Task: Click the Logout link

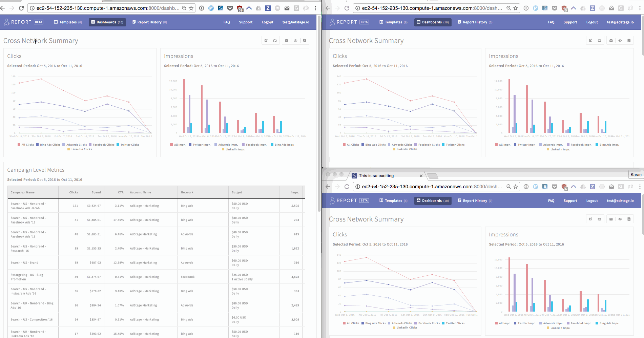Action: [267, 22]
